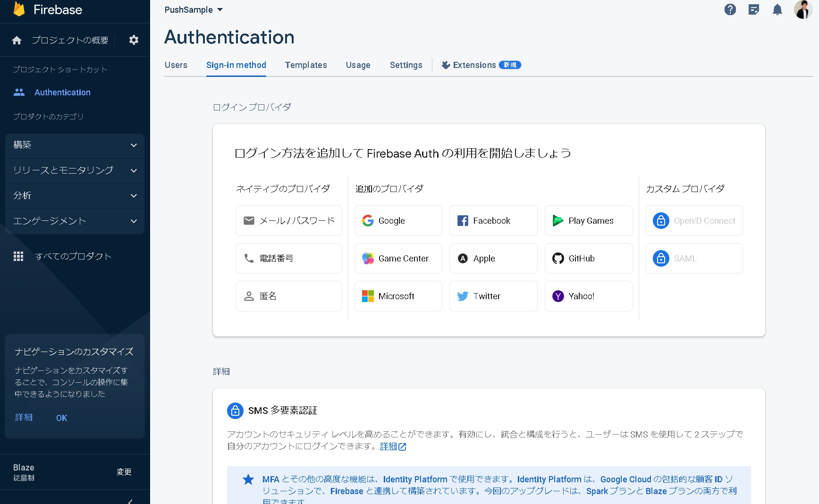Click the send feedback icon
819x504 pixels.
pos(753,9)
